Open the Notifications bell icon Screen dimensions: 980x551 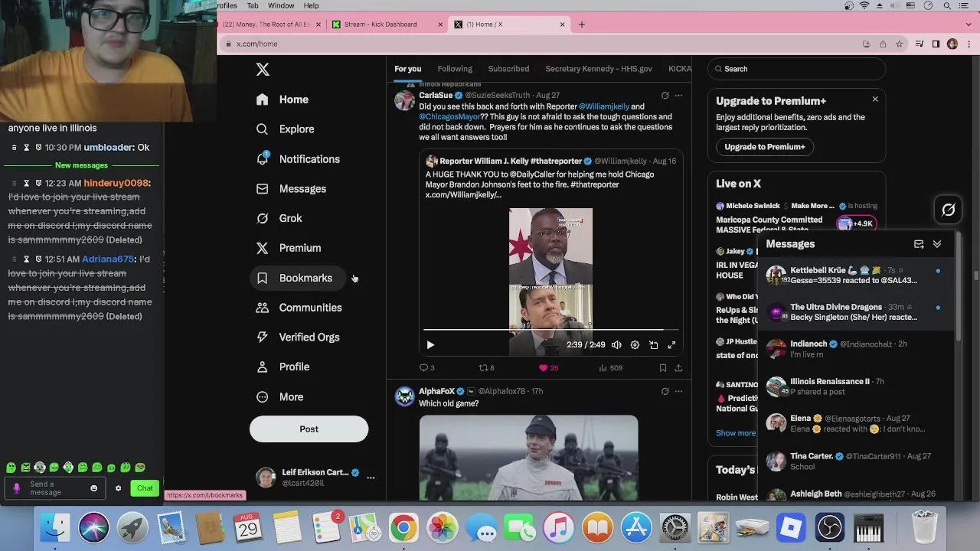point(262,158)
